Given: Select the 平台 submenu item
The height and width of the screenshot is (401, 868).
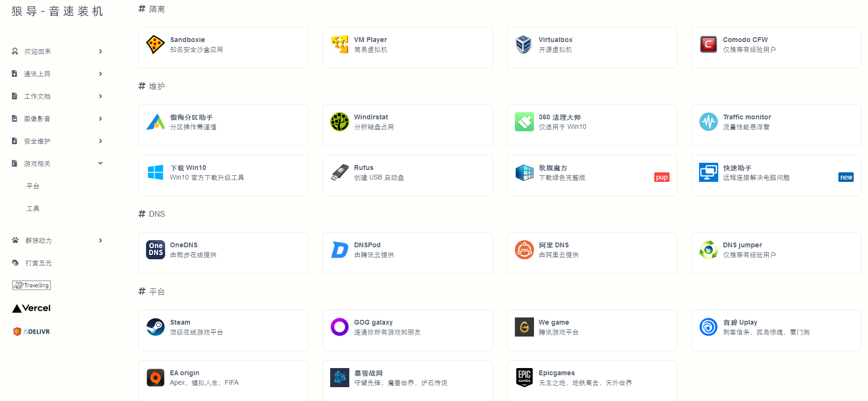Looking at the screenshot, I should [33, 186].
